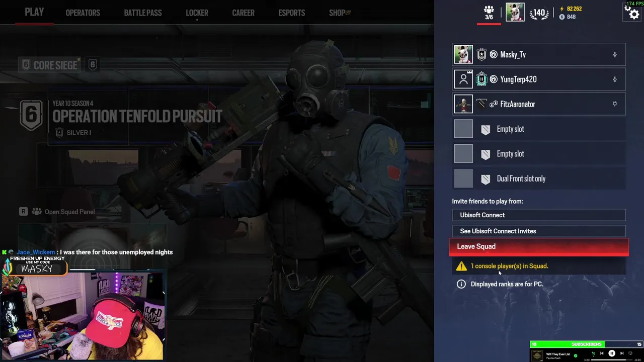Screen dimensions: 644x362
Task: Seek within the song progress bar
Action: click(612, 360)
